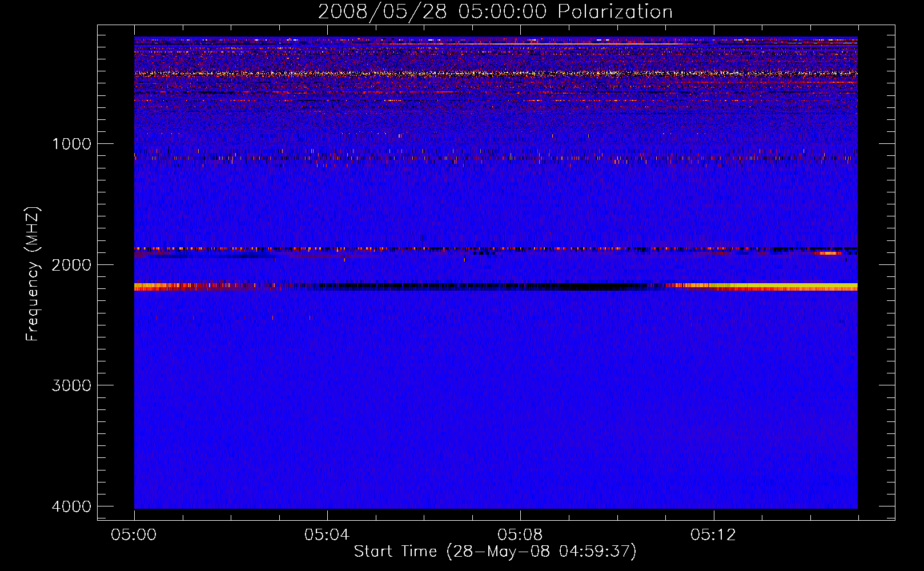
Task: Click the 'Frequency (MHZ)' axis label
Action: tap(33, 274)
